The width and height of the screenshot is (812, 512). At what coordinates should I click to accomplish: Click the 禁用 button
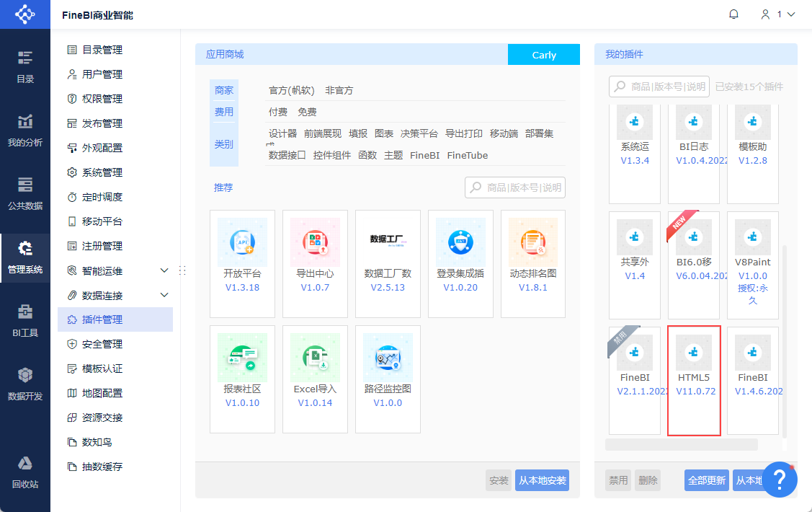pyautogui.click(x=618, y=480)
